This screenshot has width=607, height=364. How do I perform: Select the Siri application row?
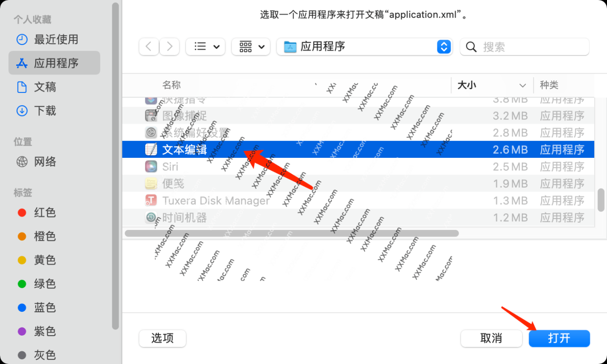pos(359,166)
